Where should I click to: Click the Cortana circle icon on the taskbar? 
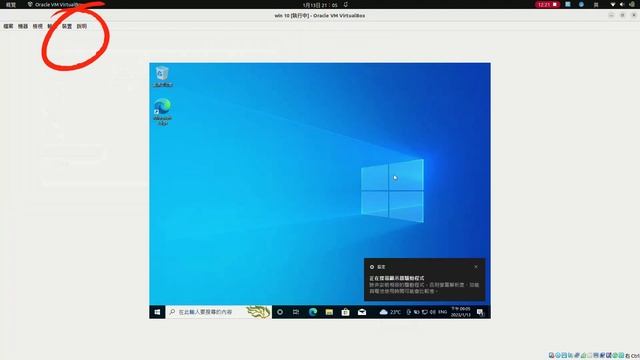click(280, 312)
